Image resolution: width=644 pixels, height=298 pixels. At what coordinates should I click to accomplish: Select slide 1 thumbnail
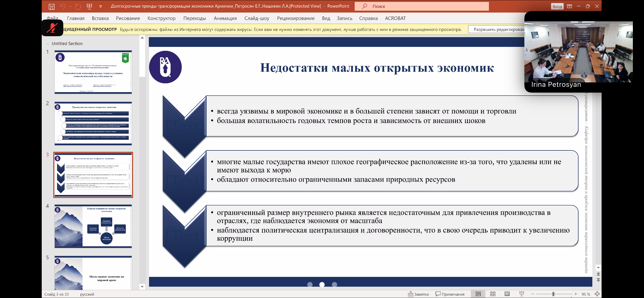pyautogui.click(x=93, y=72)
